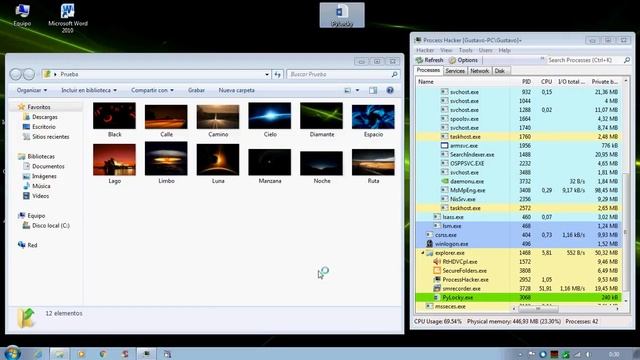Open Sitios recientes in sidebar

tap(46, 137)
